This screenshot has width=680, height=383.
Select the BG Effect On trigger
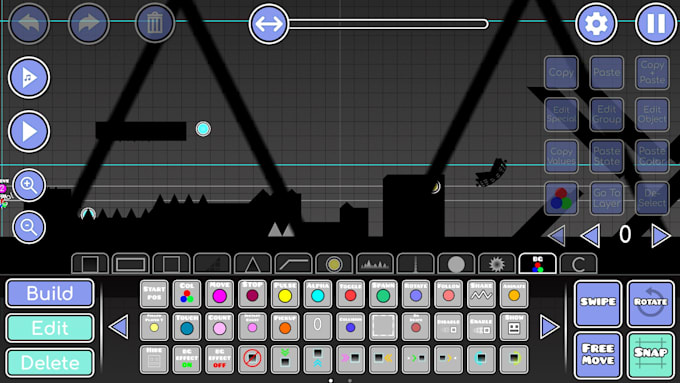tap(187, 359)
